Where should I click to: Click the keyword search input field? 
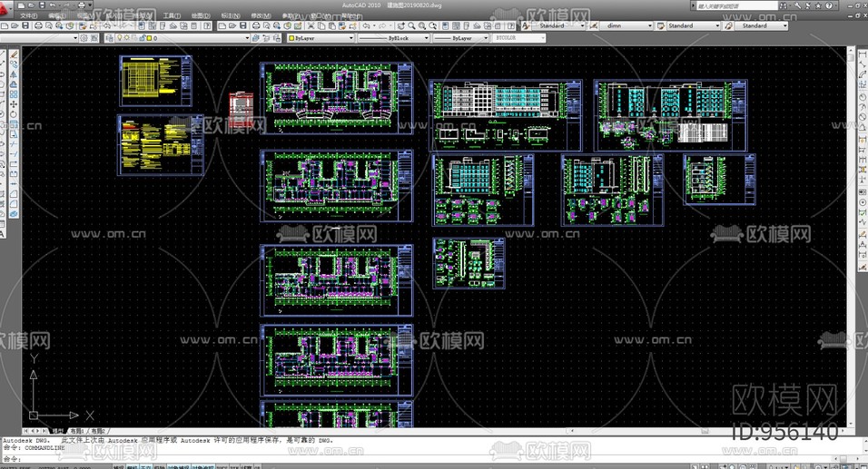click(x=737, y=5)
